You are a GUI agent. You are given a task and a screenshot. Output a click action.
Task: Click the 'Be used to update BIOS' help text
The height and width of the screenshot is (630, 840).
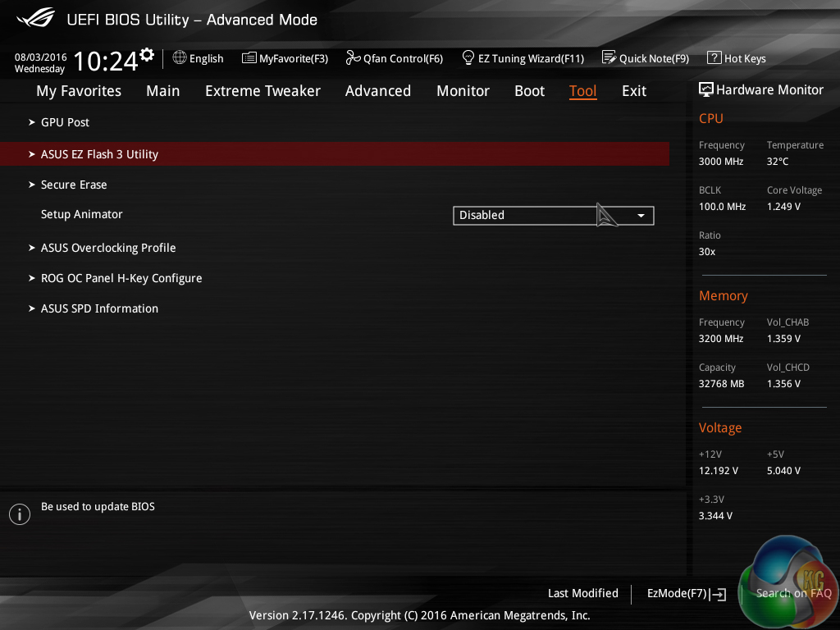click(98, 507)
